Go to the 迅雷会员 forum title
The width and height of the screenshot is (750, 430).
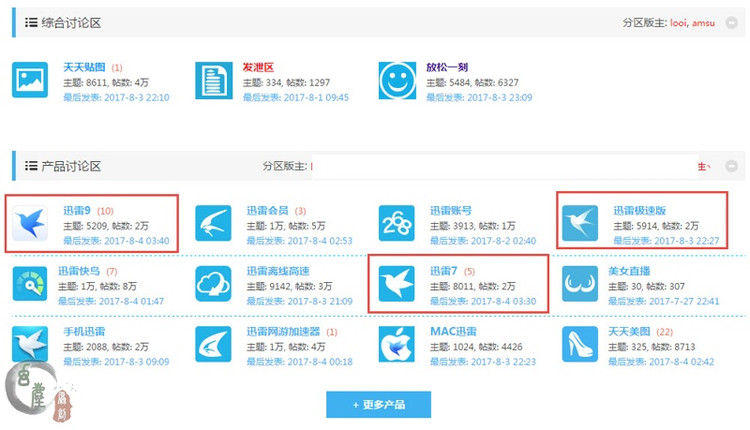[267, 210]
